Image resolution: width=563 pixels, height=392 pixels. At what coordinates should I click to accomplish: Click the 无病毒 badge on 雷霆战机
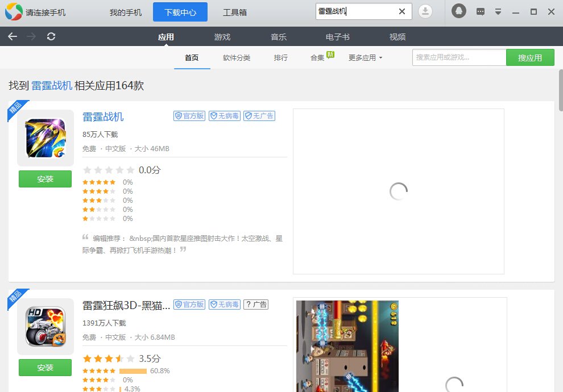224,115
